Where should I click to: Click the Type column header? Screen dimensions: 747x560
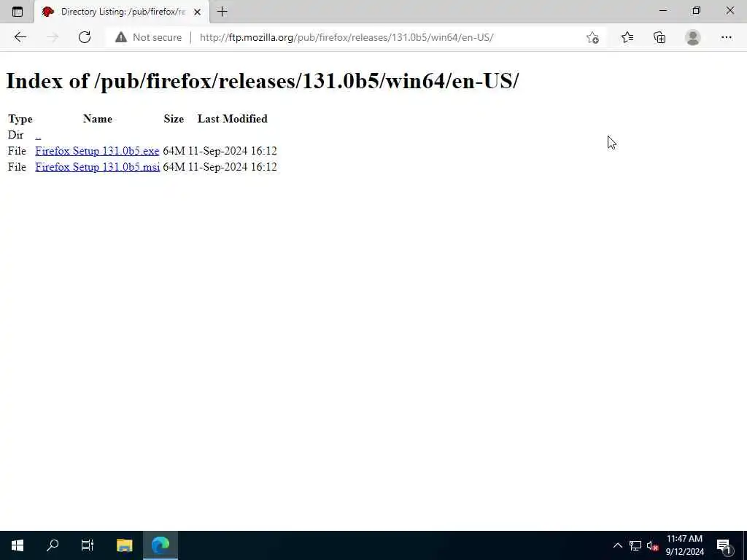click(20, 119)
